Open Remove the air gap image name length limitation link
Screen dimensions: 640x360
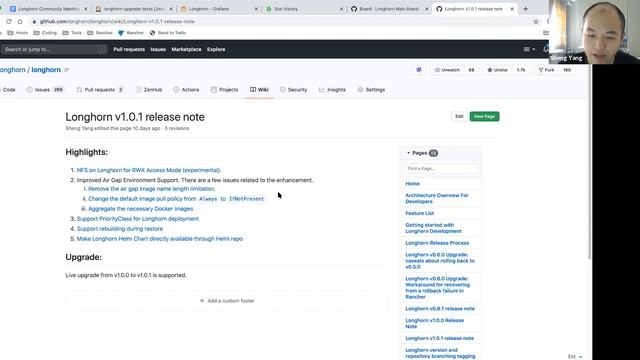[151, 189]
